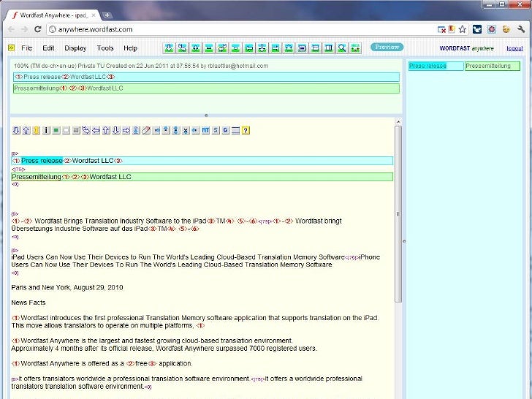Click the left arrow icon in the green toolbar
This screenshot has height=399, width=532.
[249, 48]
